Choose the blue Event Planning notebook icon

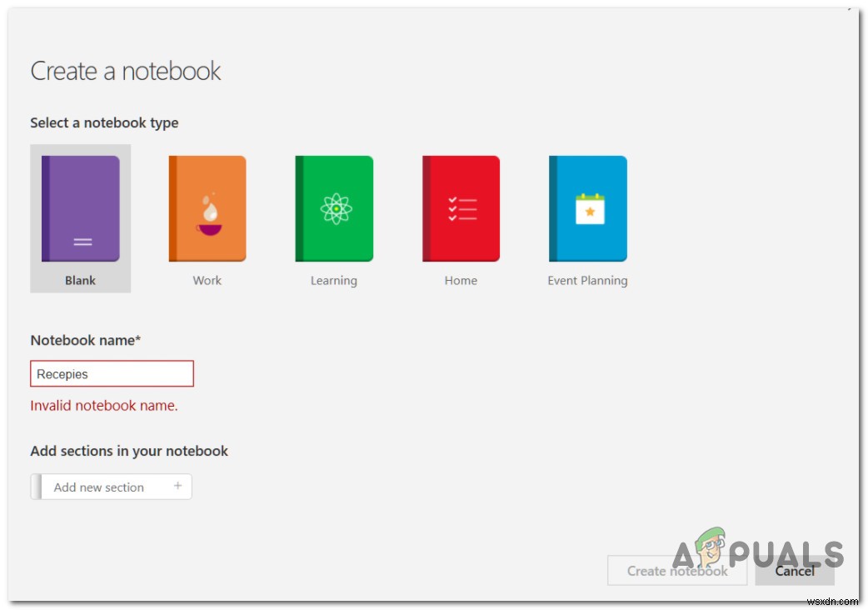pyautogui.click(x=587, y=208)
